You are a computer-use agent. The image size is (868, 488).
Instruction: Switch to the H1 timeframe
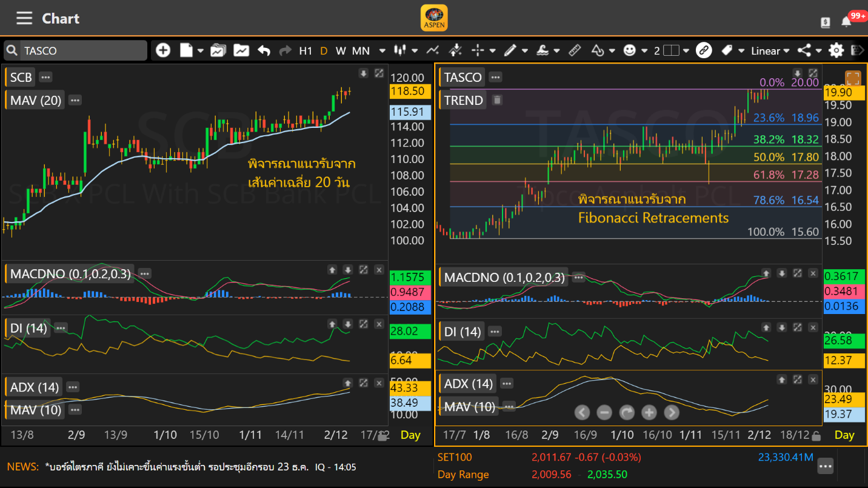[x=305, y=51]
